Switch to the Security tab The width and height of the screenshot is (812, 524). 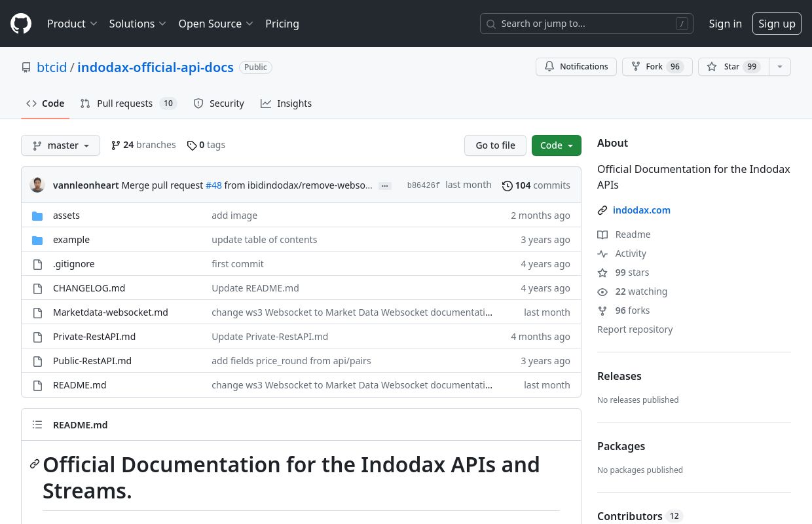(219, 103)
